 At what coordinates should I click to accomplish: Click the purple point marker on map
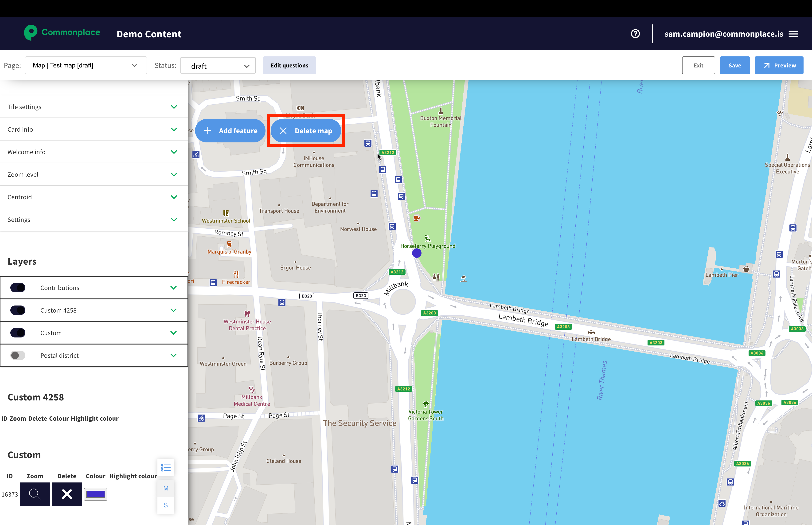[x=416, y=253]
